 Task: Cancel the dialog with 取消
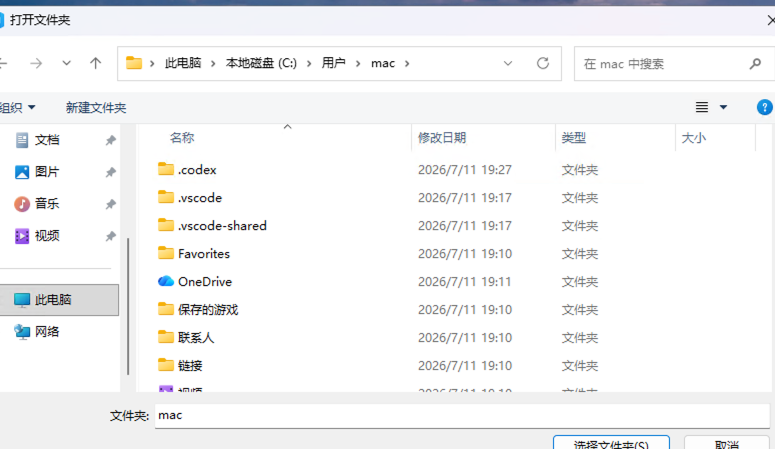coord(727,443)
